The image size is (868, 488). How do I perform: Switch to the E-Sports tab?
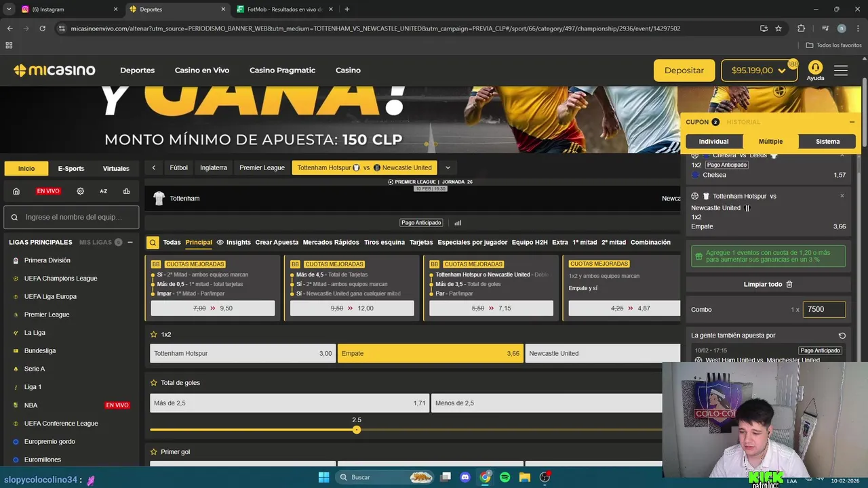[x=71, y=168]
